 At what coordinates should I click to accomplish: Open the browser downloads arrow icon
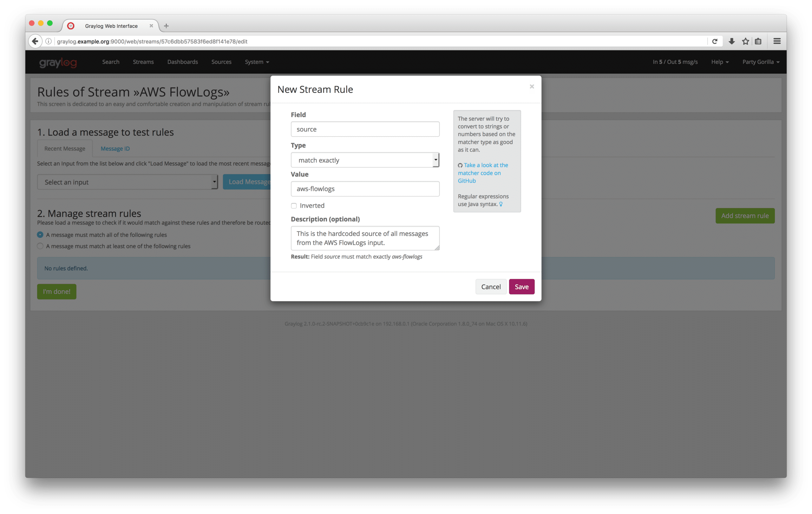(731, 41)
